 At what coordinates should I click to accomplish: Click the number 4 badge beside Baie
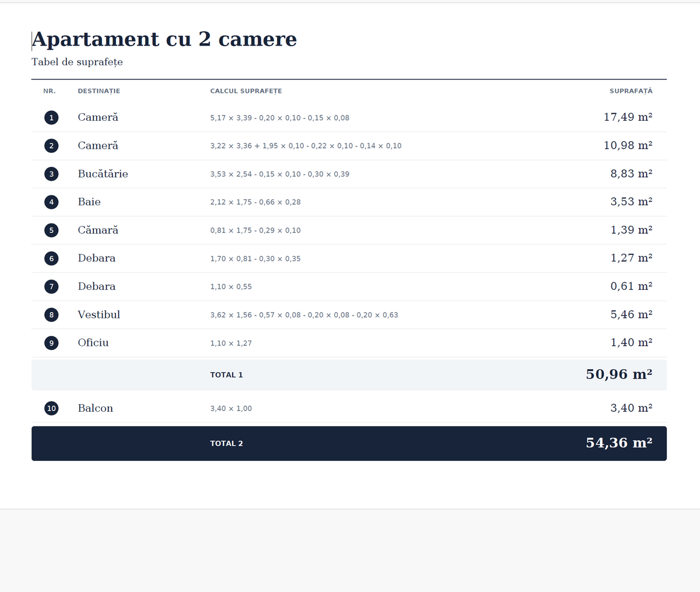pyautogui.click(x=51, y=202)
